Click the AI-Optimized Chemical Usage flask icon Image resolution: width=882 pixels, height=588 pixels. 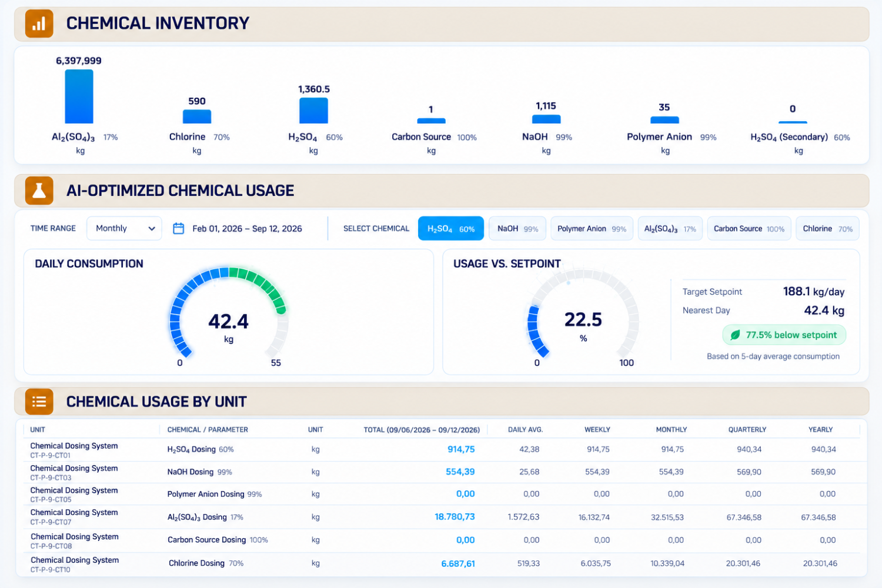point(39,191)
